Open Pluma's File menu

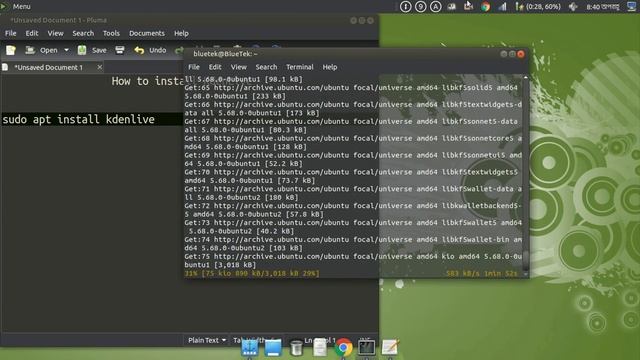[x=11, y=33]
